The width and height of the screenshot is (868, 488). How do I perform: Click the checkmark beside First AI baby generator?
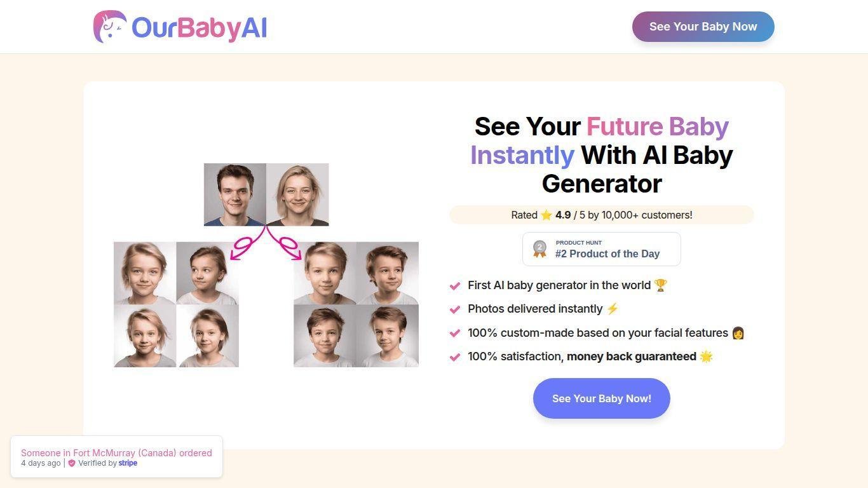(x=454, y=286)
